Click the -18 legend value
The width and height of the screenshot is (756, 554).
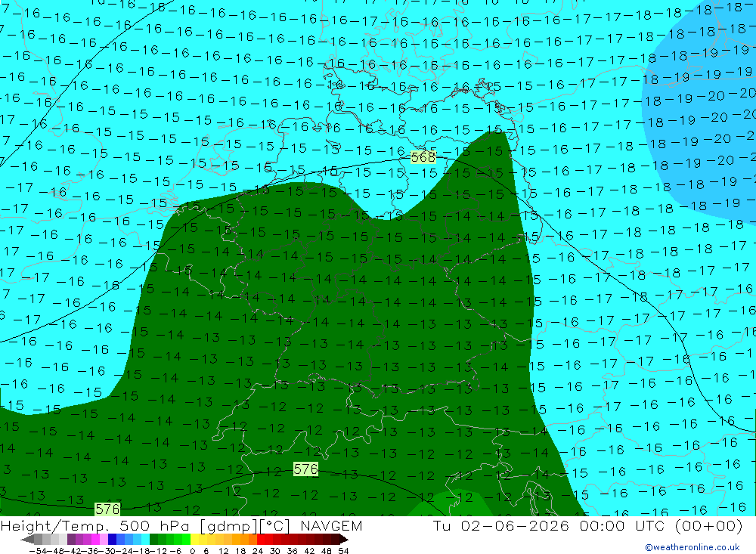(x=141, y=551)
